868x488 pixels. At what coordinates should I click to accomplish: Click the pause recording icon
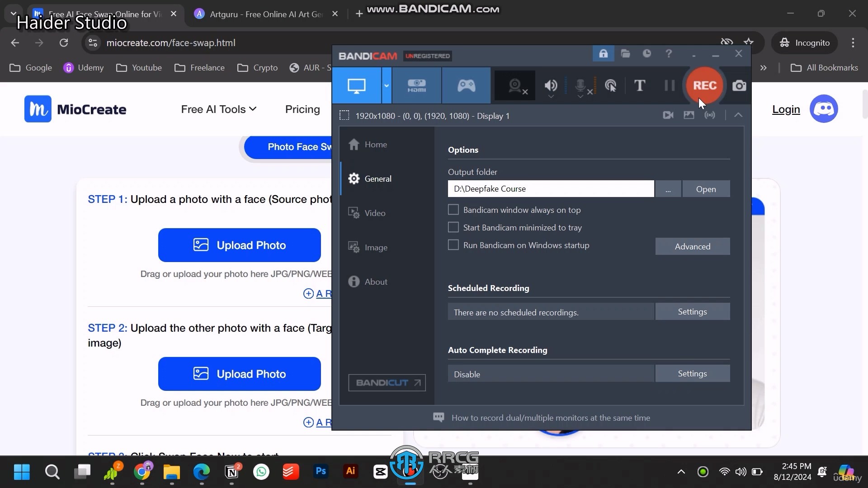[670, 85]
